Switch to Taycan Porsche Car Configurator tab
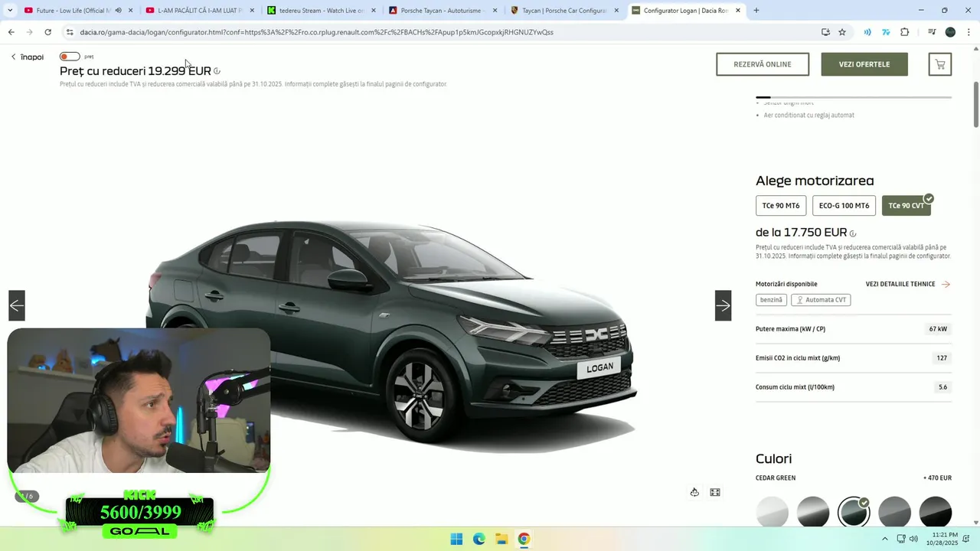This screenshot has width=980, height=551. click(x=564, y=11)
